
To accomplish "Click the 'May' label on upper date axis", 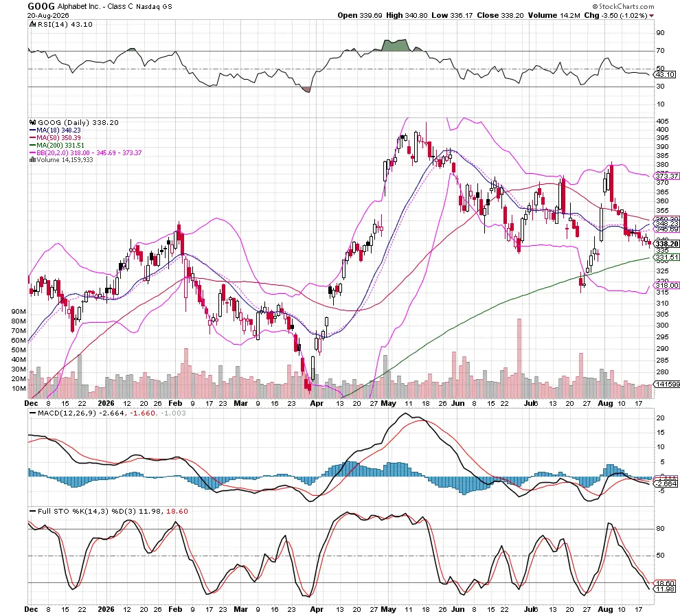I will (389, 403).
